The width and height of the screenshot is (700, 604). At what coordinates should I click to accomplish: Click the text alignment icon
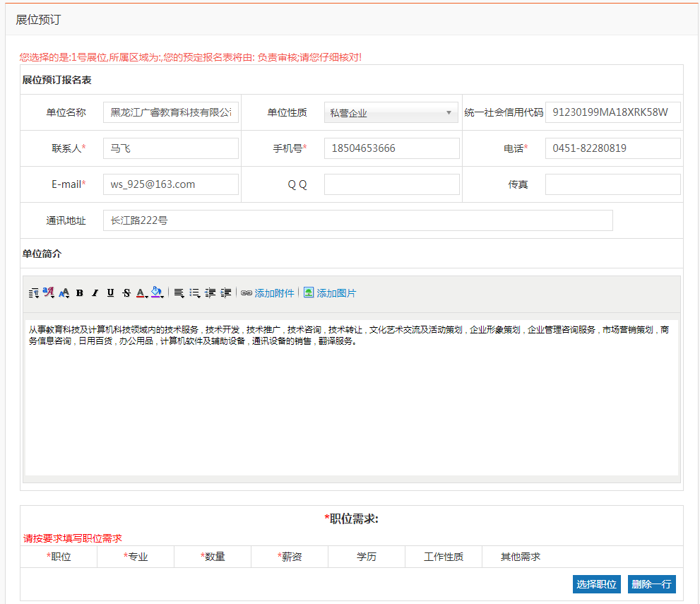[x=179, y=293]
